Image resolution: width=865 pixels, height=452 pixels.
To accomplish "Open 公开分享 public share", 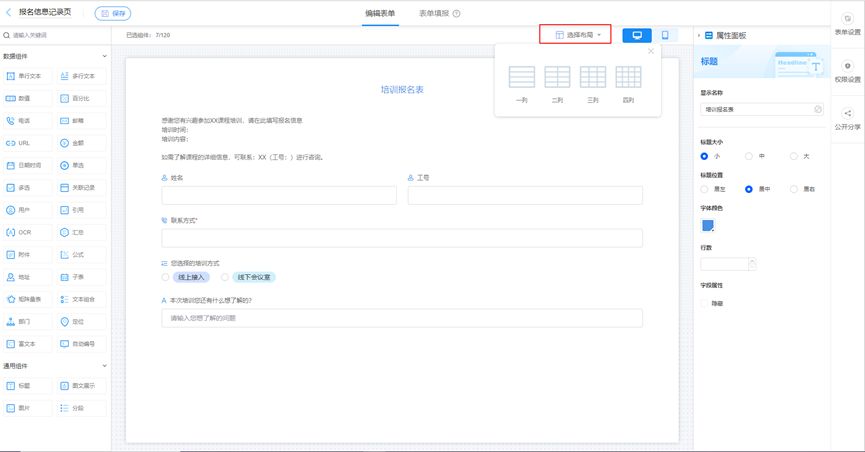I will [847, 119].
